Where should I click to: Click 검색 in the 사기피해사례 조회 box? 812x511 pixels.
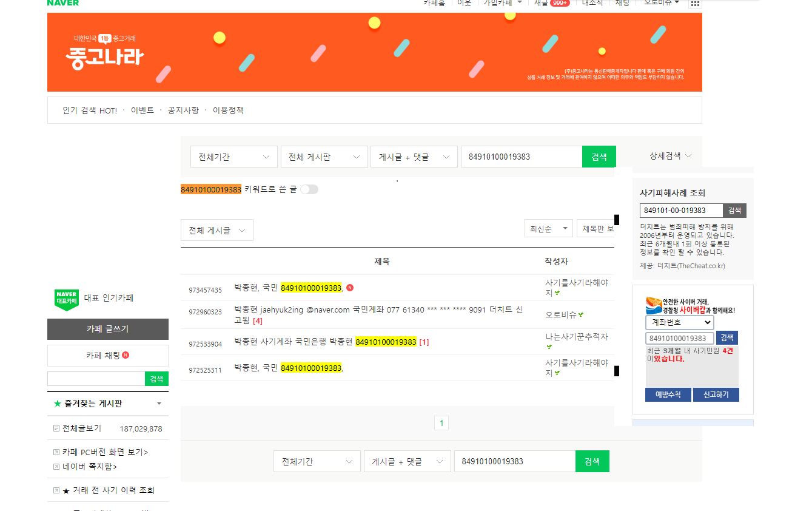(x=734, y=211)
